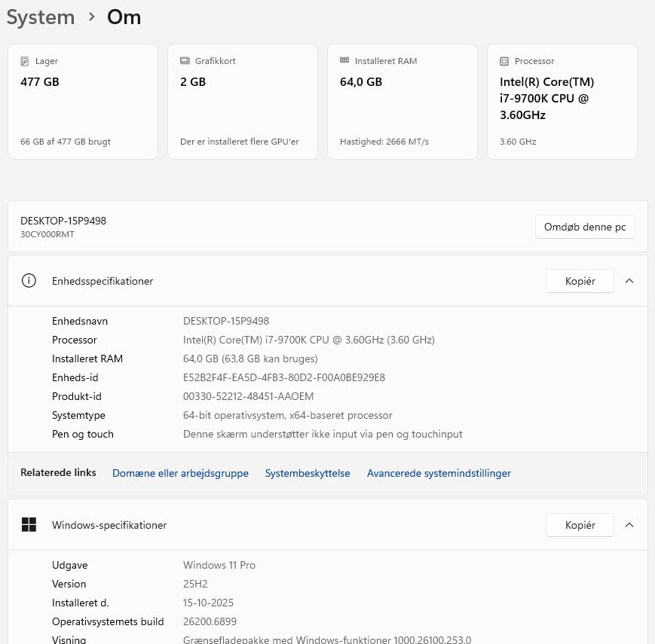
Task: Click the storage (Lager) icon
Action: pos(25,61)
